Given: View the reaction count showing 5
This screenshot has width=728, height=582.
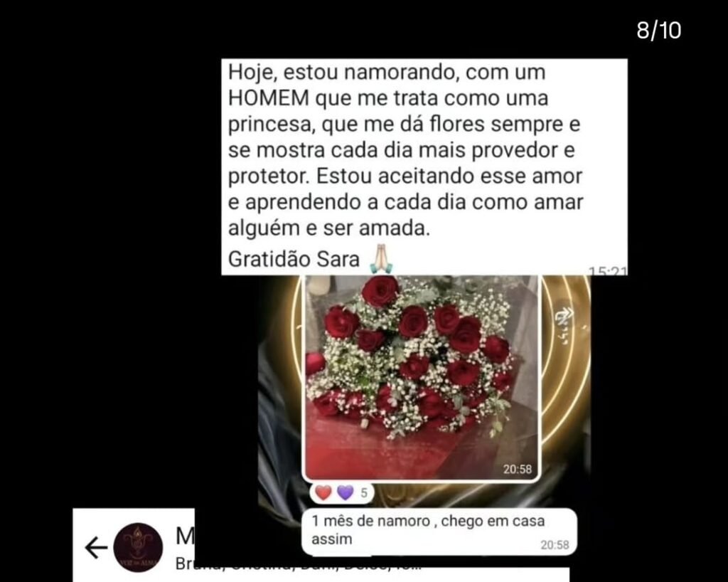Looking at the screenshot, I should point(364,493).
